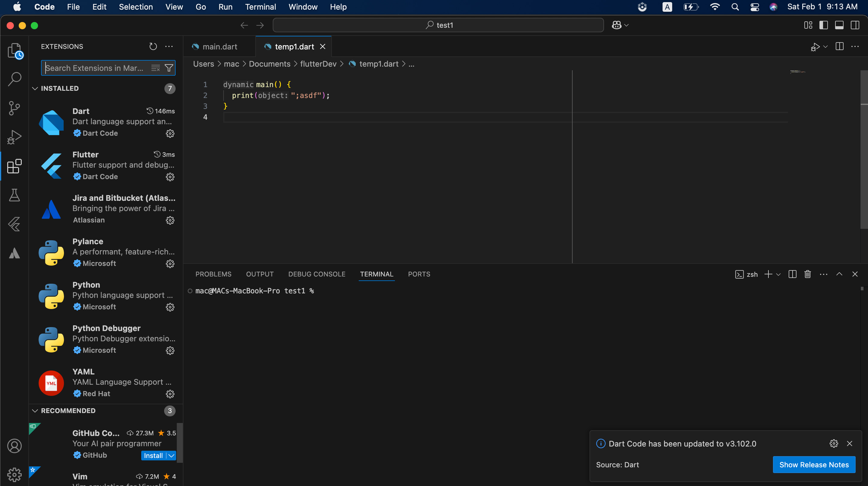868x486 pixels.
Task: Kill the active terminal instance
Action: [x=807, y=274]
